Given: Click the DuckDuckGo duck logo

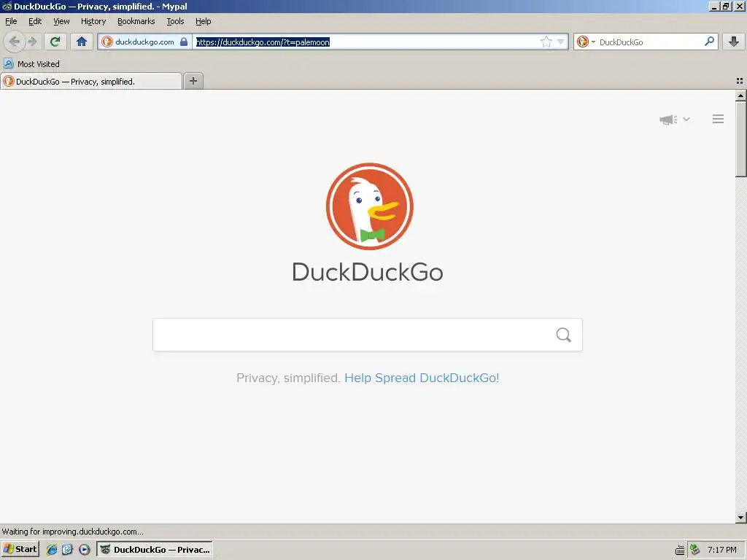Looking at the screenshot, I should pyautogui.click(x=369, y=206).
